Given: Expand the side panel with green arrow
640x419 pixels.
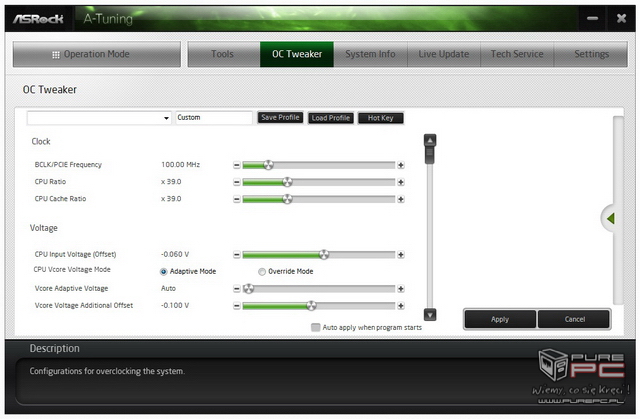Looking at the screenshot, I should pyautogui.click(x=610, y=219).
